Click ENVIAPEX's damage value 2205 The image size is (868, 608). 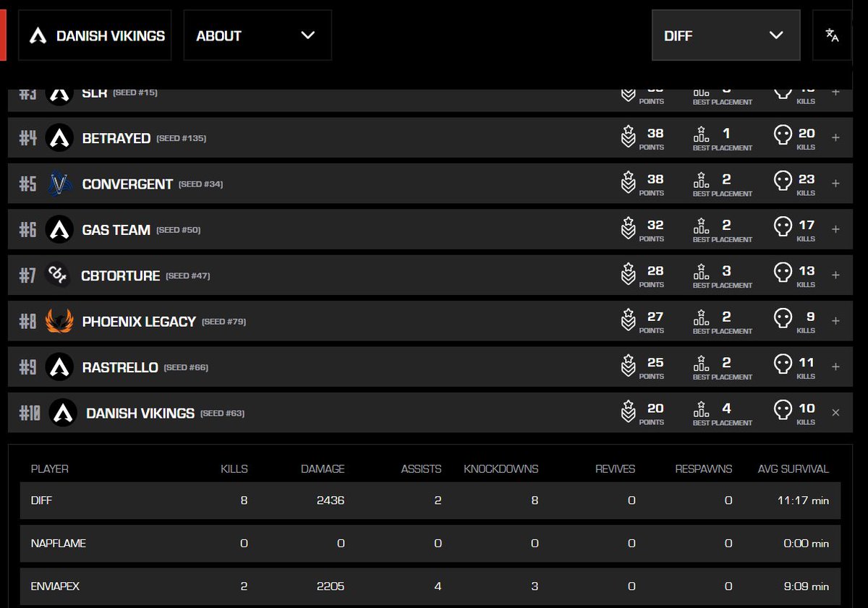point(331,586)
